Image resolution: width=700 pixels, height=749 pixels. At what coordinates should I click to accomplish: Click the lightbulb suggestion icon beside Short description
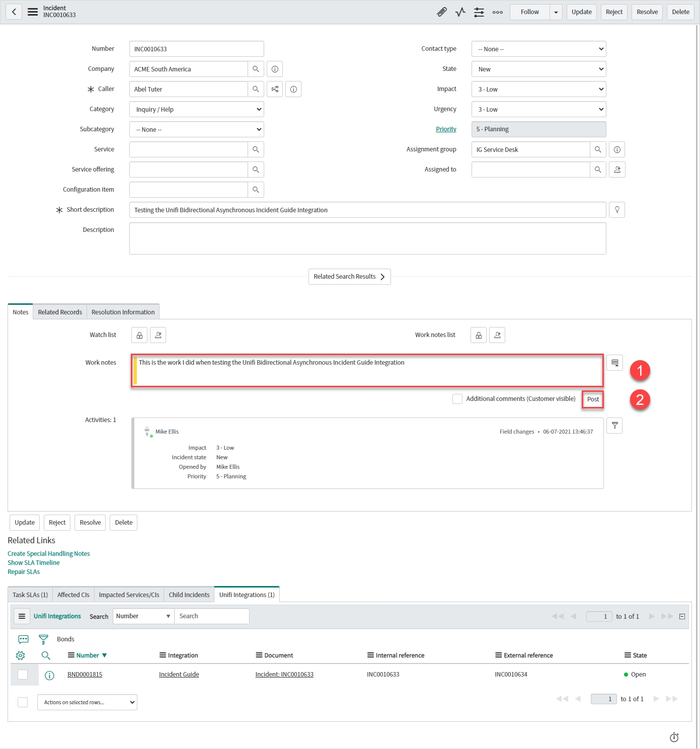[x=617, y=210]
